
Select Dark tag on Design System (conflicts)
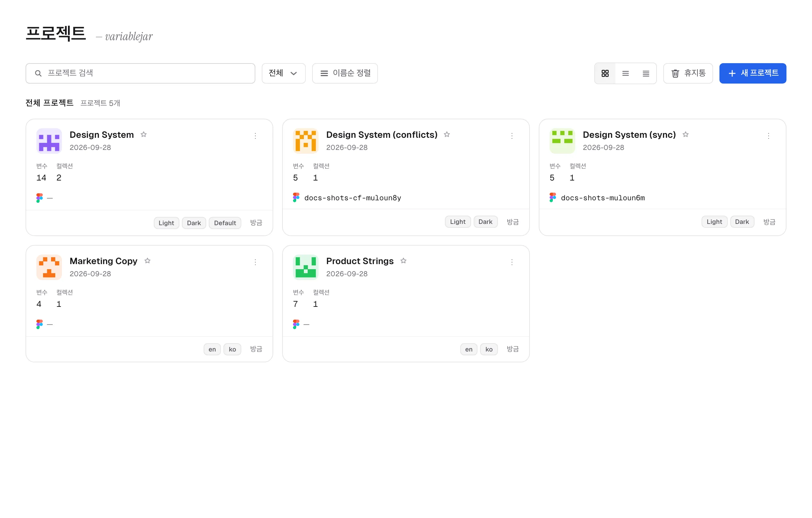point(485,222)
